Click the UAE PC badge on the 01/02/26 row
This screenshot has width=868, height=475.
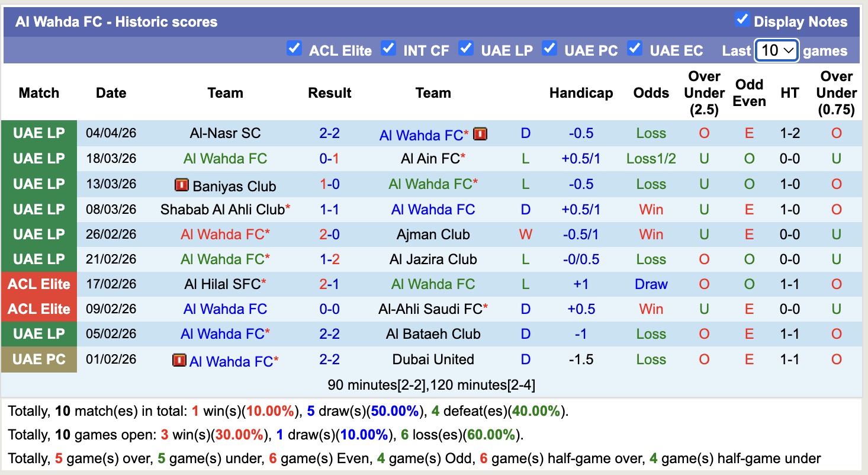(39, 359)
